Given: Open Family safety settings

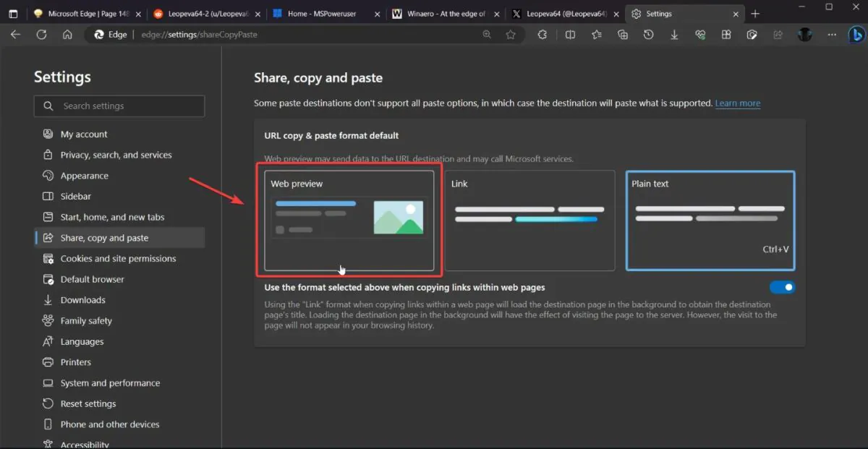Looking at the screenshot, I should pyautogui.click(x=119, y=320).
